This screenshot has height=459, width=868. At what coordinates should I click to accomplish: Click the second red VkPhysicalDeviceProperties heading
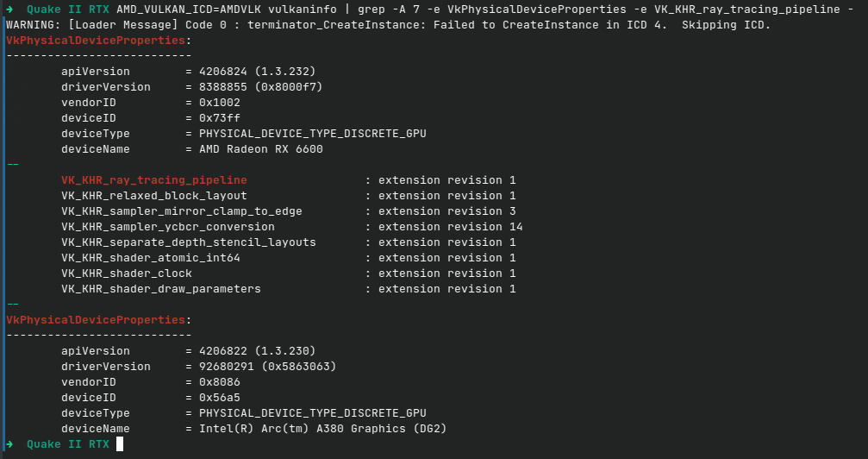(95, 320)
